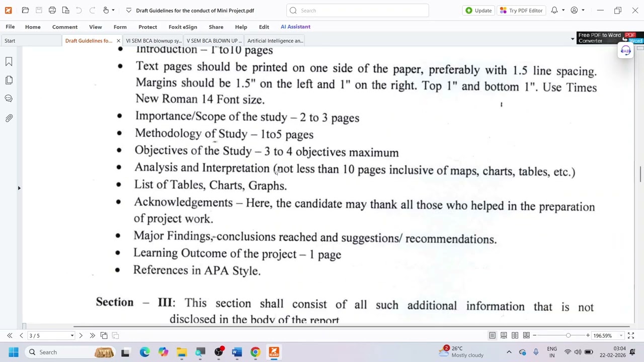Open the Pages thumbnail panel icon

(x=9, y=80)
